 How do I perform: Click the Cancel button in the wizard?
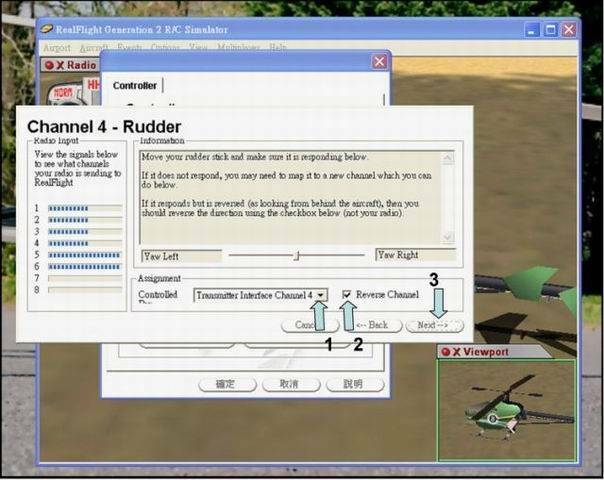click(x=310, y=325)
